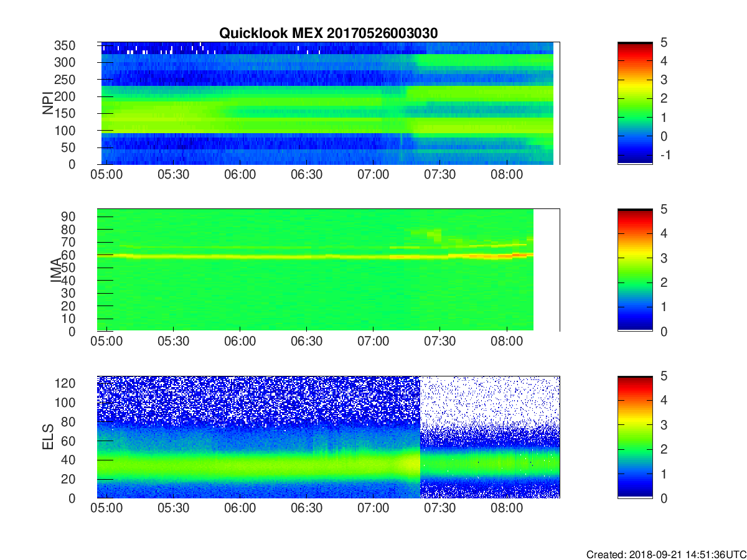The image size is (747, 560).
Task: Pick the 07:00 time label under IMA plot
Action: 373,342
